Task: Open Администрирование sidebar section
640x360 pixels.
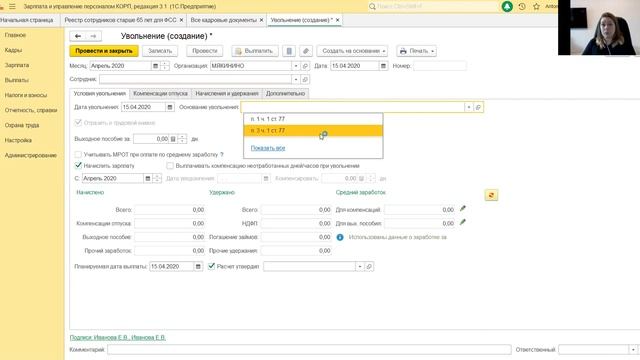Action: coord(31,156)
